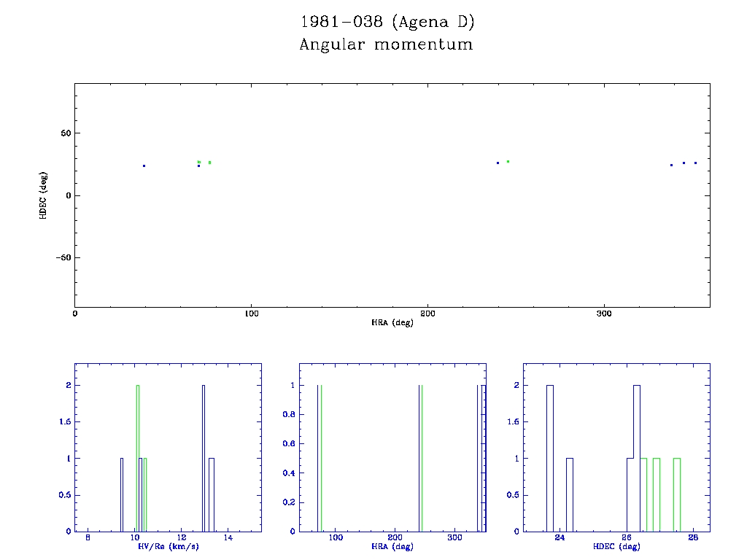Screen dimensions: 747x560
Task: Select the leftmost blue point in the scatter plot
Action: coord(144,166)
